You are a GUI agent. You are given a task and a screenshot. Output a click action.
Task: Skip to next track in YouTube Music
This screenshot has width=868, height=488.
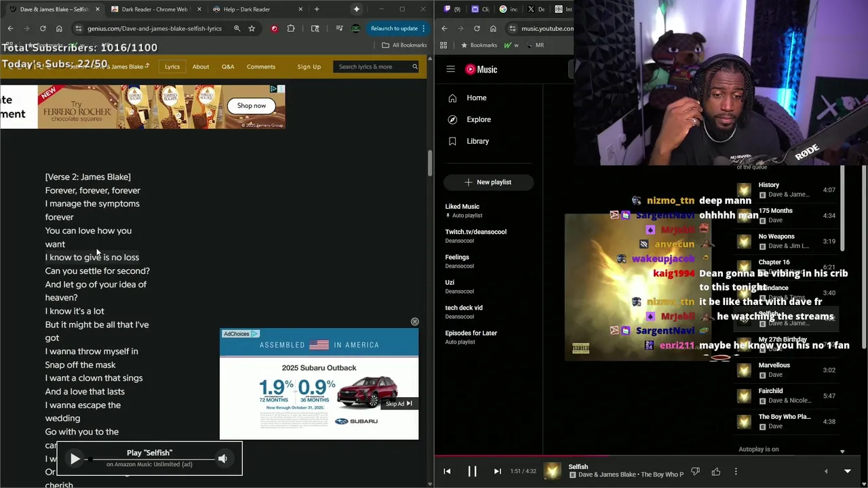(x=497, y=471)
